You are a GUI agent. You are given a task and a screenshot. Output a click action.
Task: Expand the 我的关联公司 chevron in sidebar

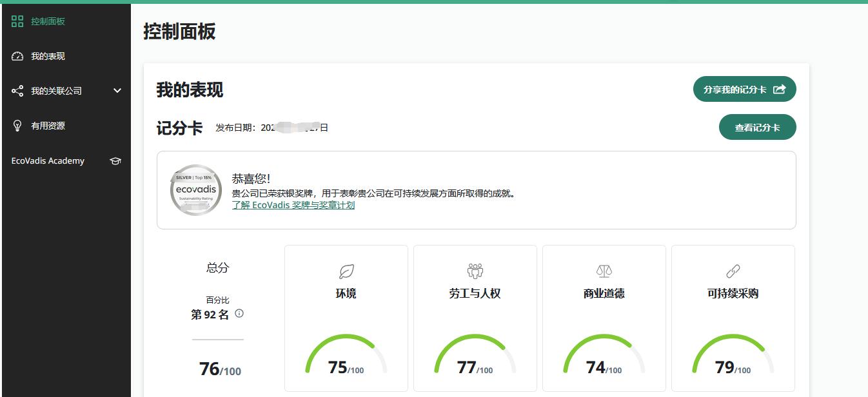pyautogui.click(x=117, y=91)
